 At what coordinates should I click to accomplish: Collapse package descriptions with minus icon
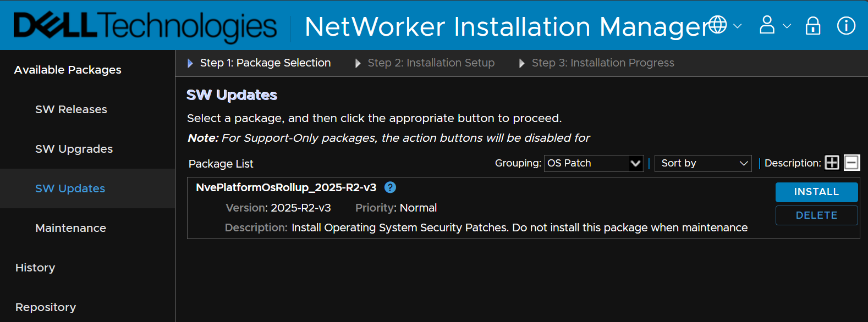tap(851, 163)
